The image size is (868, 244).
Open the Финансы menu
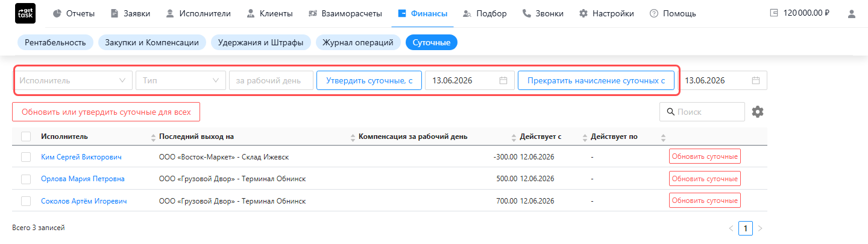[423, 13]
